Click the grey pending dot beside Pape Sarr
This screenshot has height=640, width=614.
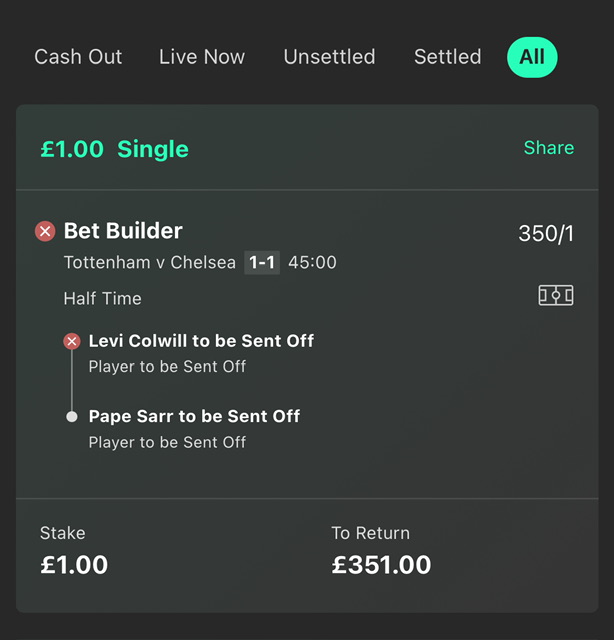click(x=72, y=417)
